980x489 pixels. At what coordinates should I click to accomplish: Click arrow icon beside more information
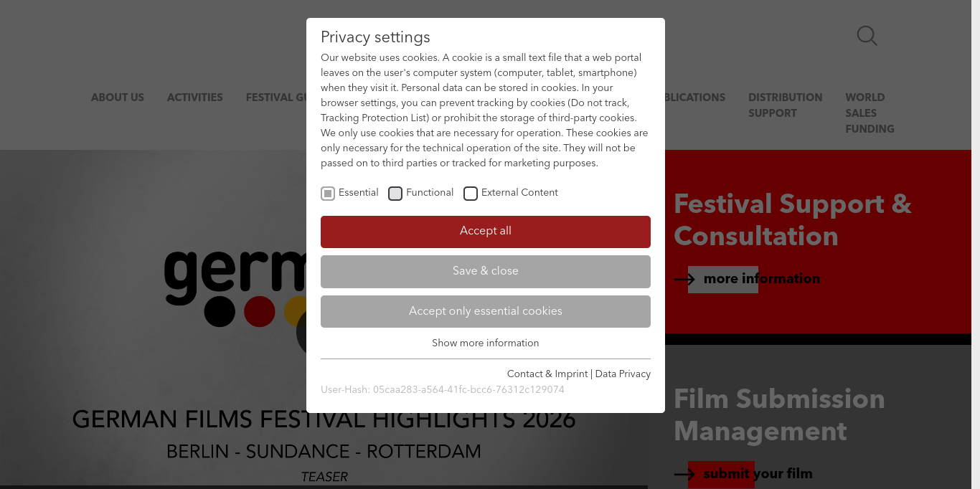coord(684,279)
